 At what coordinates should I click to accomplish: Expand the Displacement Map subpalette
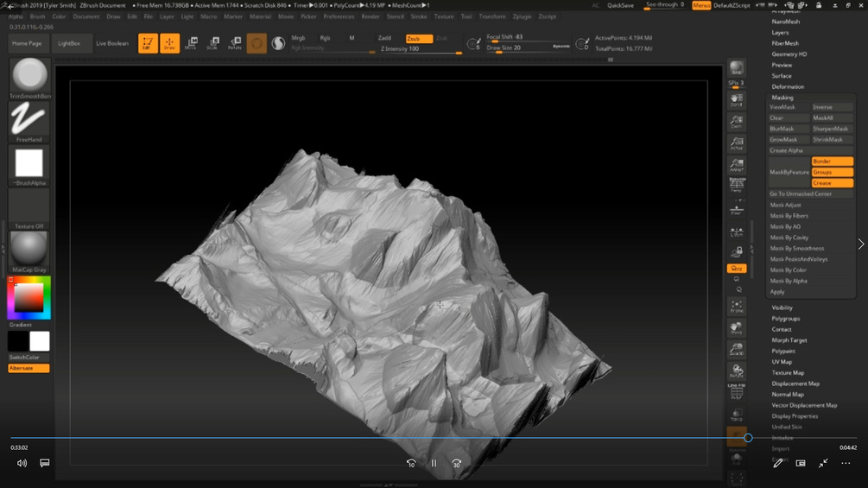795,383
